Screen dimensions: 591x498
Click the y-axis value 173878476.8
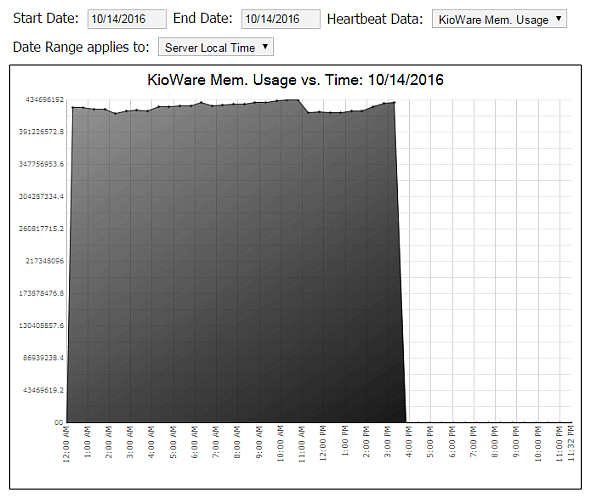(x=41, y=293)
